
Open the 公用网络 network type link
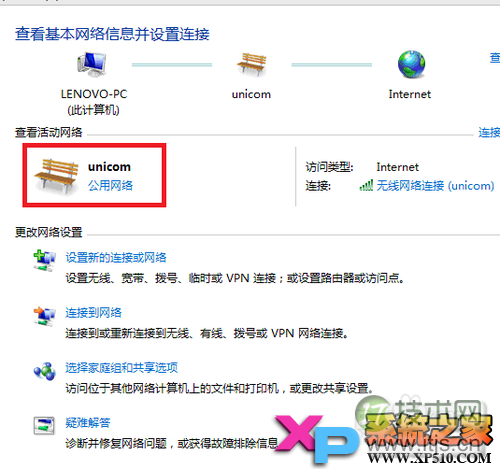click(x=110, y=185)
